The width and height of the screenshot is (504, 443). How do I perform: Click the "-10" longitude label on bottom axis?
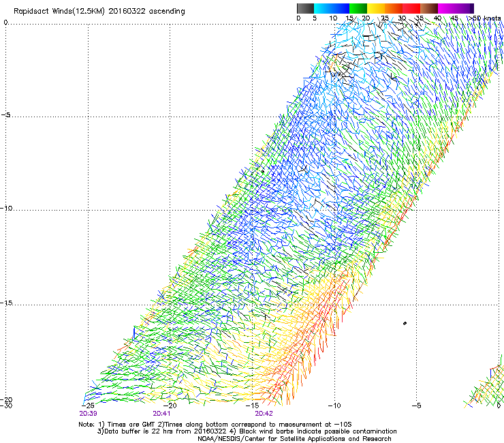pos(334,406)
